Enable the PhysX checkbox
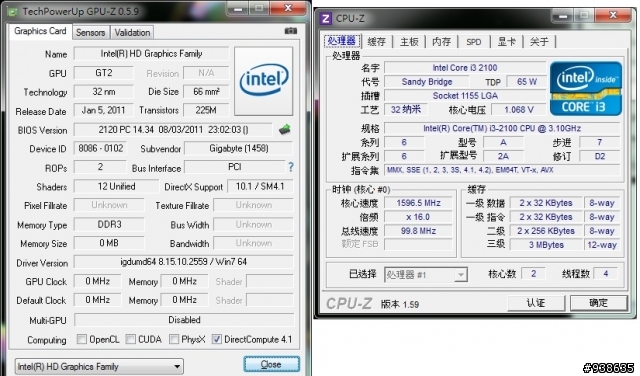Screen dimensions: 640x376 pos(174,339)
